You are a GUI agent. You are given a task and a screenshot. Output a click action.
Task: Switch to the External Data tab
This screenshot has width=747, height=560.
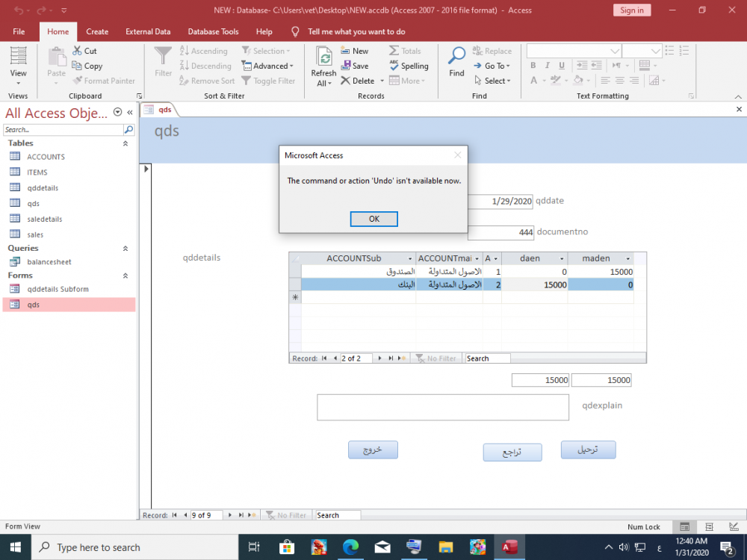coord(148,31)
